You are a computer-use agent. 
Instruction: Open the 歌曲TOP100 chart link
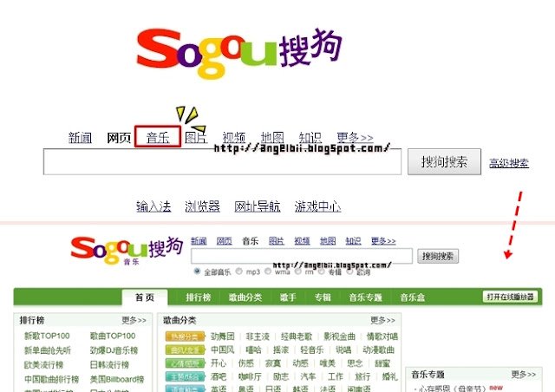113,336
